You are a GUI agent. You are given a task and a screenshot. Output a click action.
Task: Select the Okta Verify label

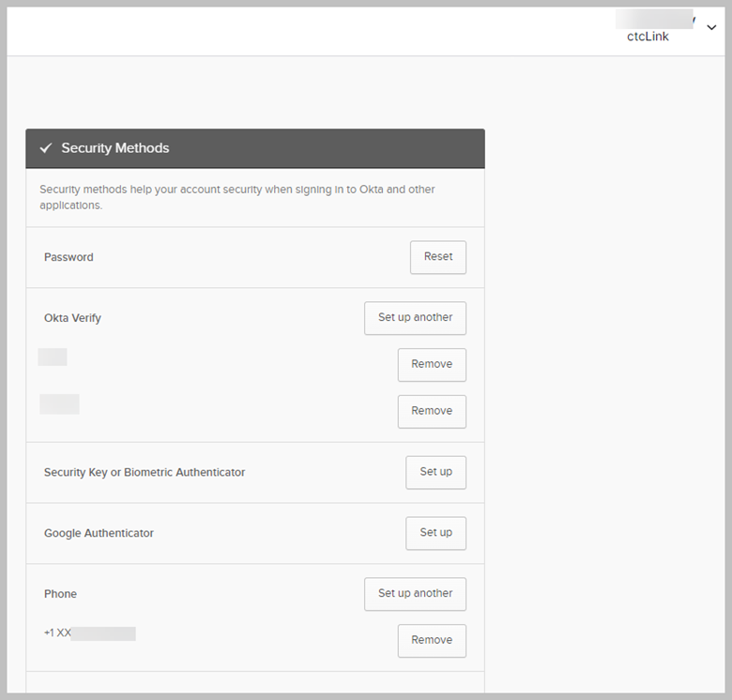(72, 318)
